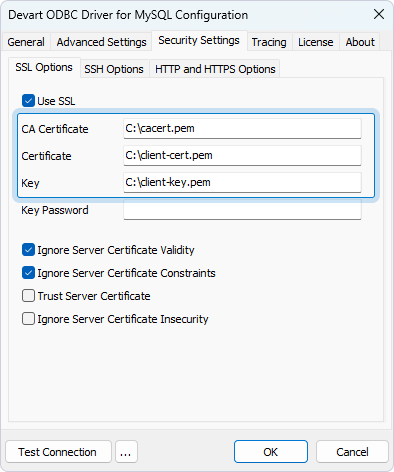Open the License tab

point(316,42)
